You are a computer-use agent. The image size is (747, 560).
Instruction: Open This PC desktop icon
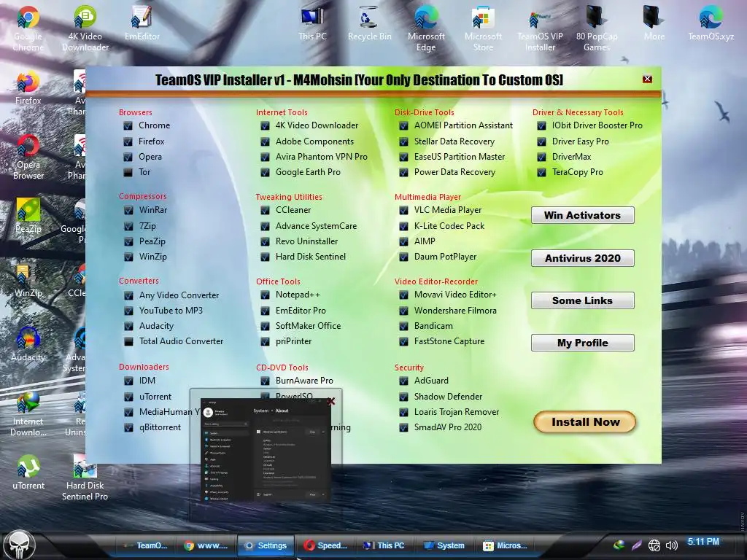pyautogui.click(x=312, y=24)
